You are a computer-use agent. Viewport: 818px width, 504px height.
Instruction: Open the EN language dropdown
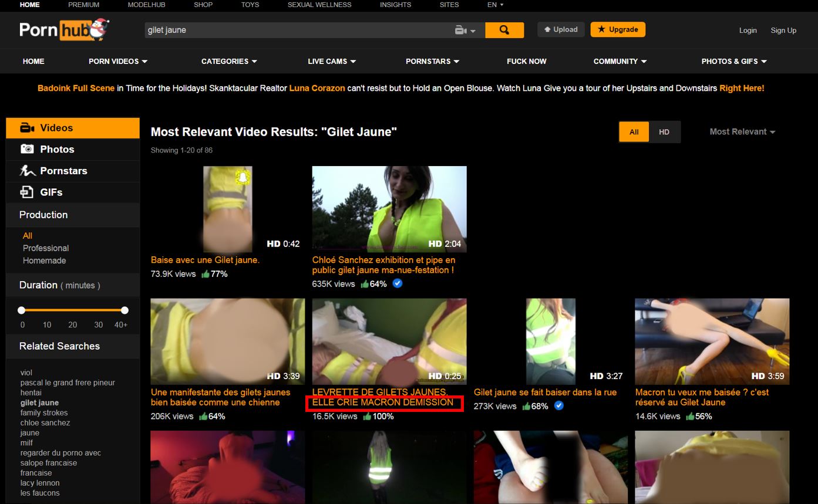pos(495,5)
